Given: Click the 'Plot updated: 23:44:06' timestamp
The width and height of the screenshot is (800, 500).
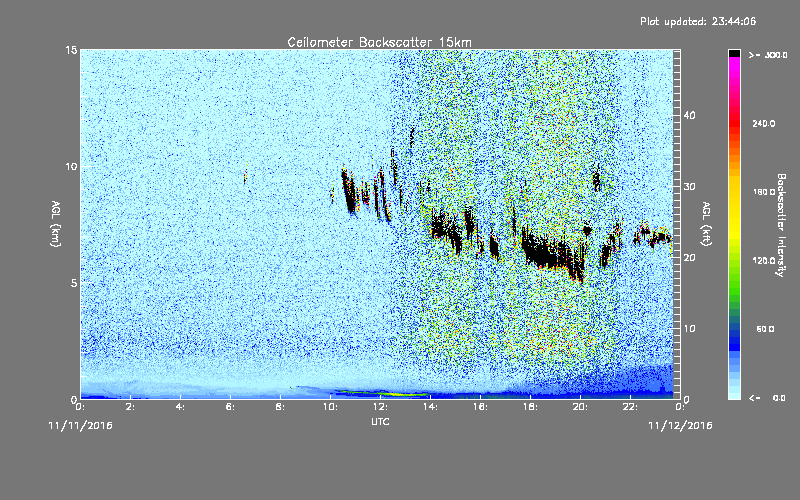Looking at the screenshot, I should click(698, 21).
